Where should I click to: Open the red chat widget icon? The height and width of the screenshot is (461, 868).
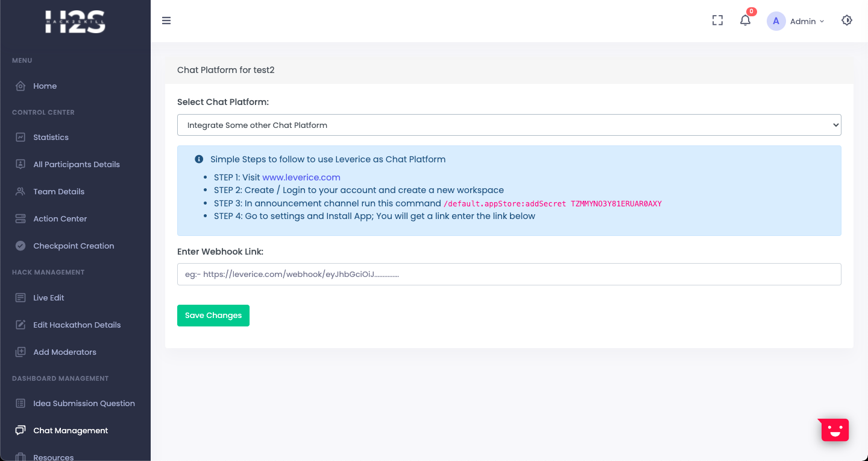point(834,430)
